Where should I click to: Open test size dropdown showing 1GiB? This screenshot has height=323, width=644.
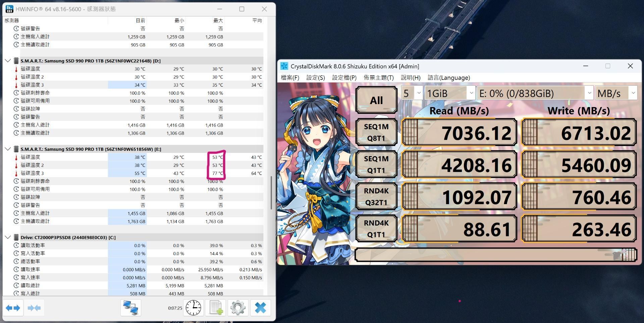point(449,93)
